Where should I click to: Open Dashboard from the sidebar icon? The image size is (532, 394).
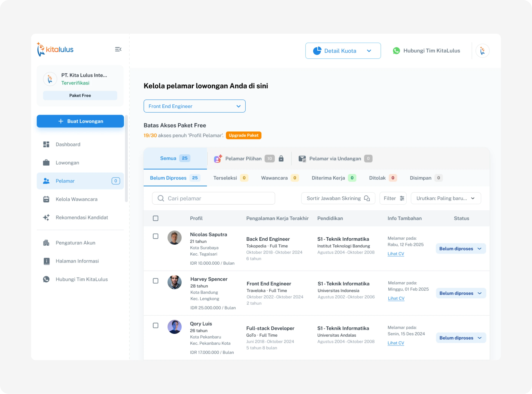tap(46, 144)
